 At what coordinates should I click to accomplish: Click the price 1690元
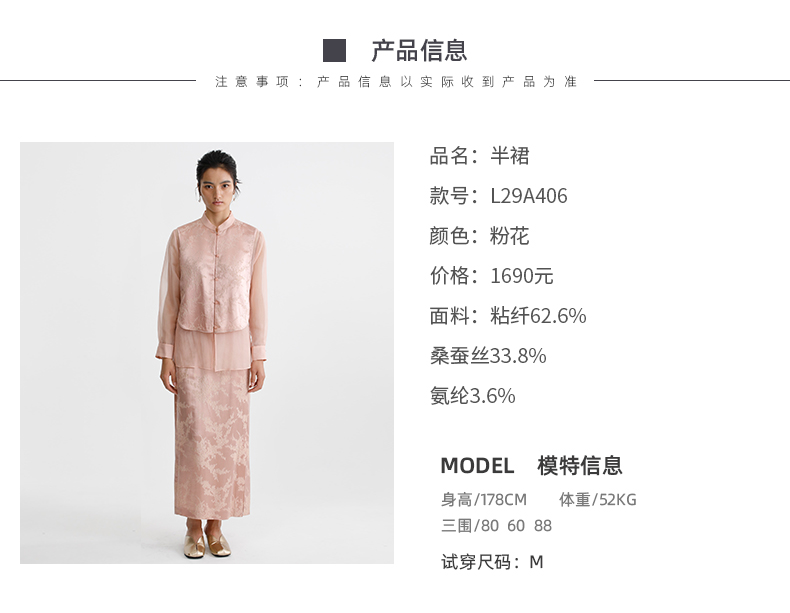pyautogui.click(x=521, y=276)
